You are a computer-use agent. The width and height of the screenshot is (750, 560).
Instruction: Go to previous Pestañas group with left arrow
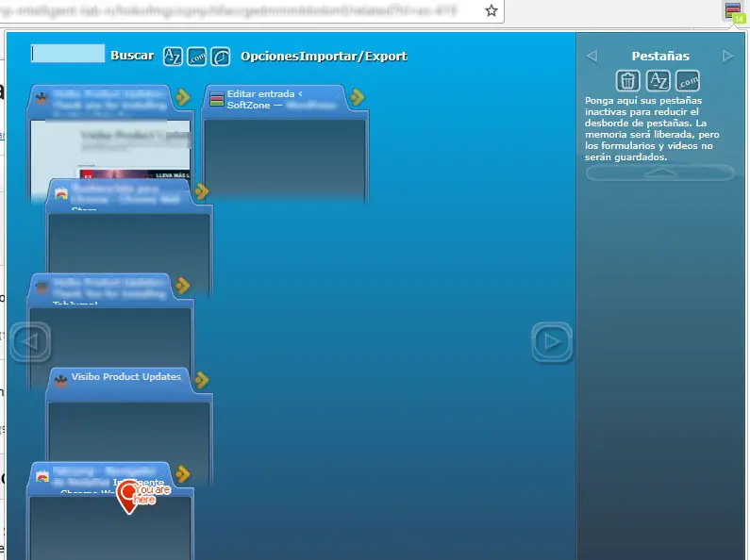point(592,56)
